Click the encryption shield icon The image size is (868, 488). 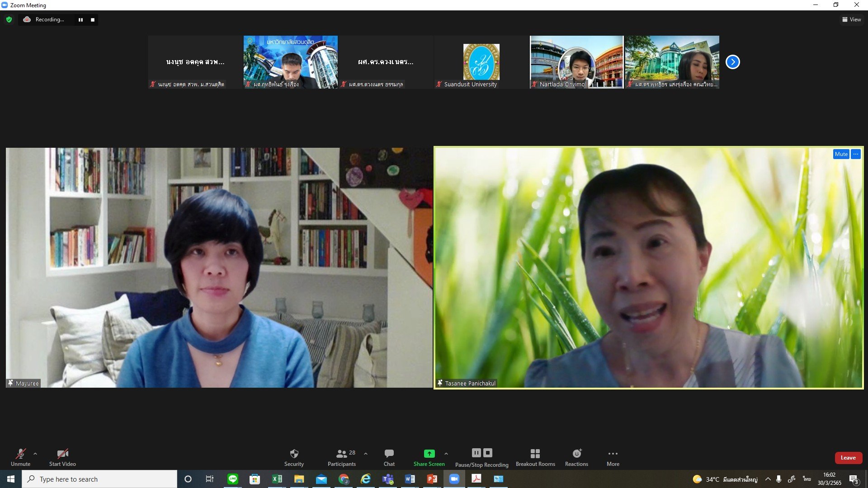tap(9, 19)
